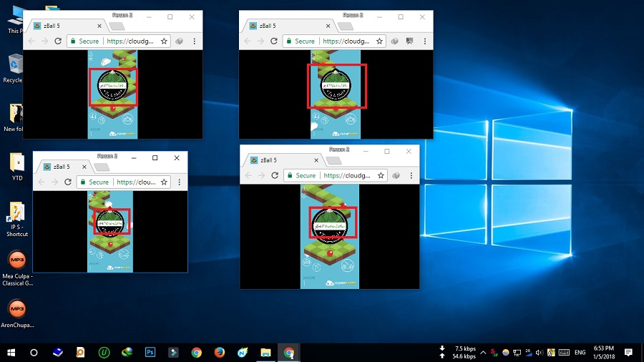
Task: Reload the page in the top-left Chrome window
Action: point(58,41)
